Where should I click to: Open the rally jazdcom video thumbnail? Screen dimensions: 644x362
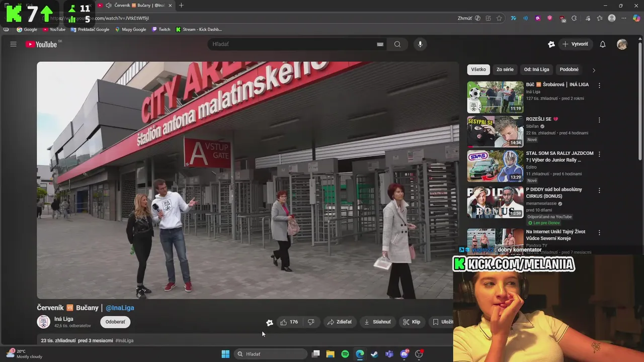[x=495, y=166]
